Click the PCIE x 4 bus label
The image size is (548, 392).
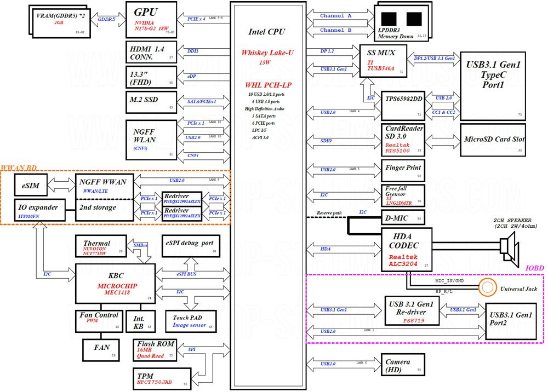click(196, 19)
